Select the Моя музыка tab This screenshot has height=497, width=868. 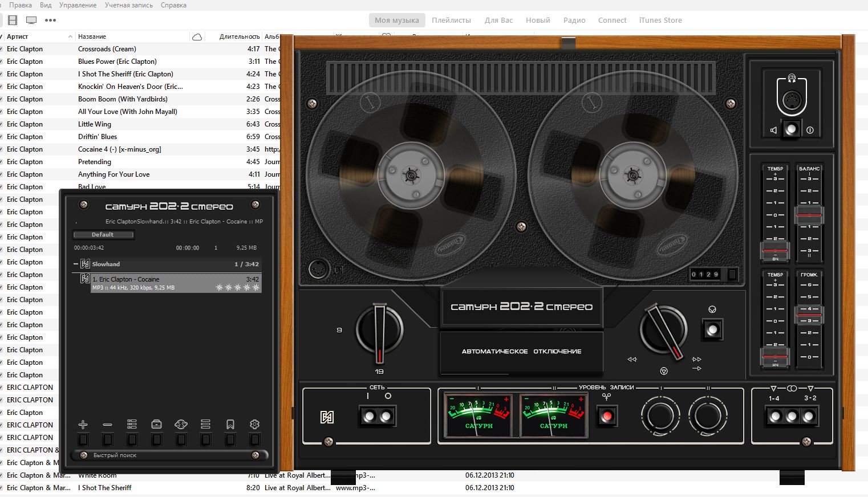point(397,20)
